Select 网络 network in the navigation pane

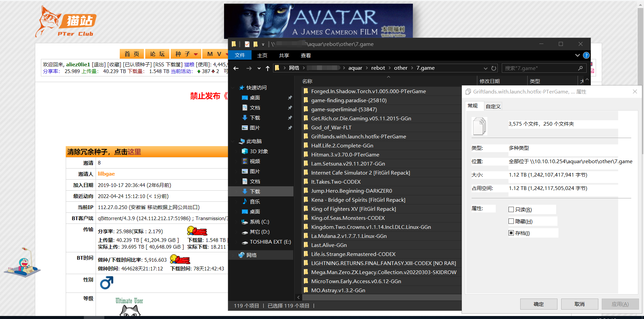click(x=252, y=255)
